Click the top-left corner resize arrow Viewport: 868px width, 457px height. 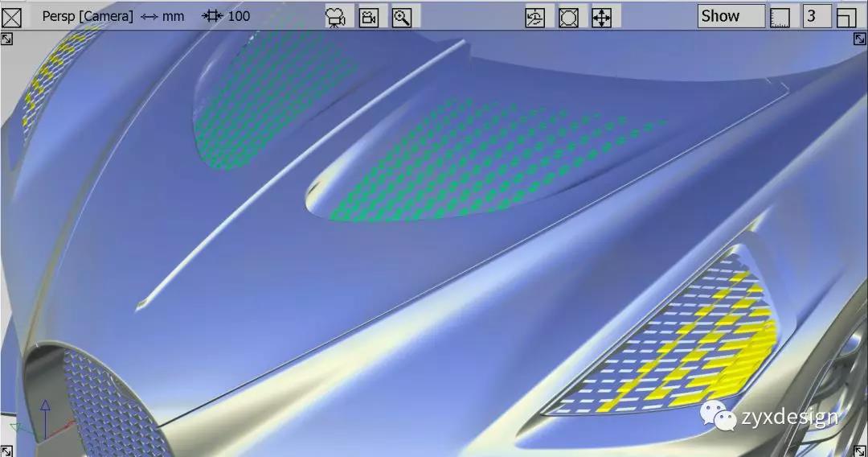6,39
